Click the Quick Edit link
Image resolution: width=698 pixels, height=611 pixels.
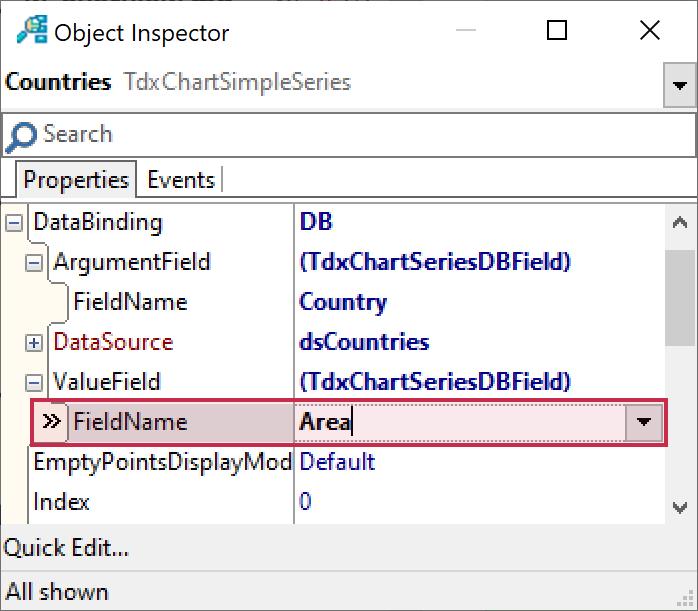coord(66,548)
